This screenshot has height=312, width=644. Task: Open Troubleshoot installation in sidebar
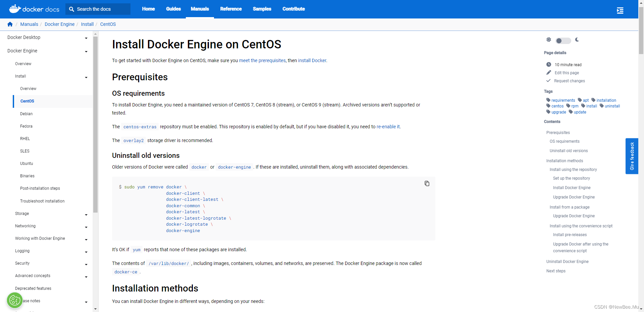click(x=42, y=201)
